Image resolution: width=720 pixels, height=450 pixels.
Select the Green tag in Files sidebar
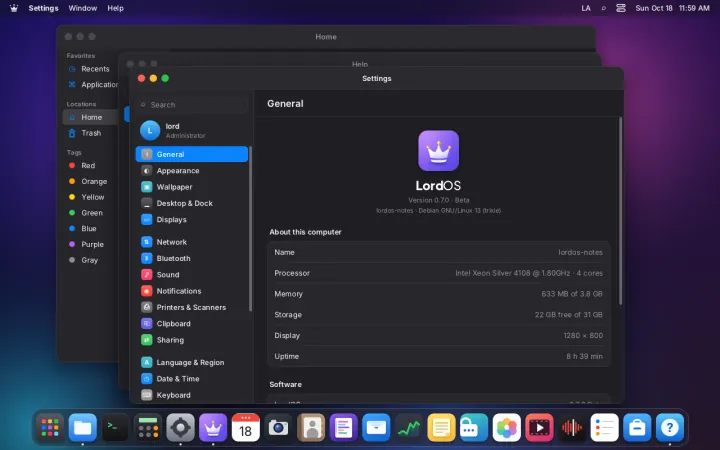coord(90,213)
